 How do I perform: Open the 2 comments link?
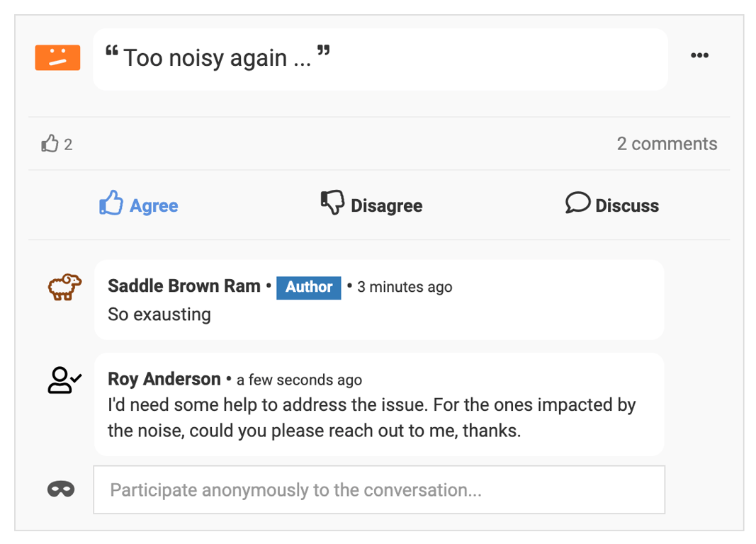click(667, 144)
